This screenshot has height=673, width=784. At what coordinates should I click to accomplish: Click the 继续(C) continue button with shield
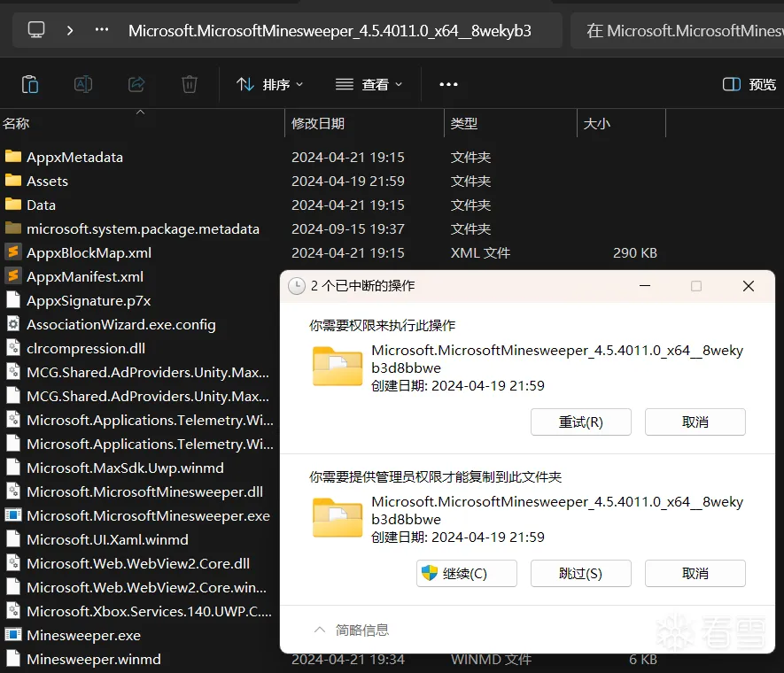pos(467,574)
